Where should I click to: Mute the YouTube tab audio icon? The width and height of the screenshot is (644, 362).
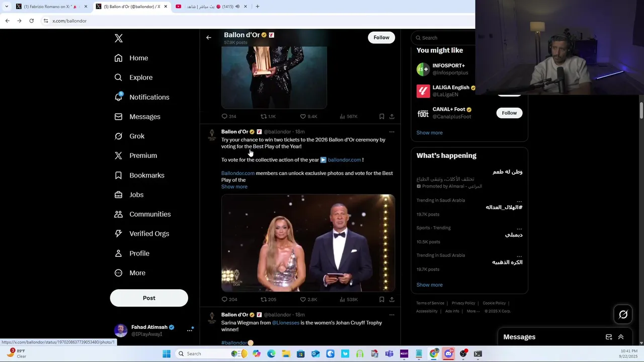click(x=237, y=7)
